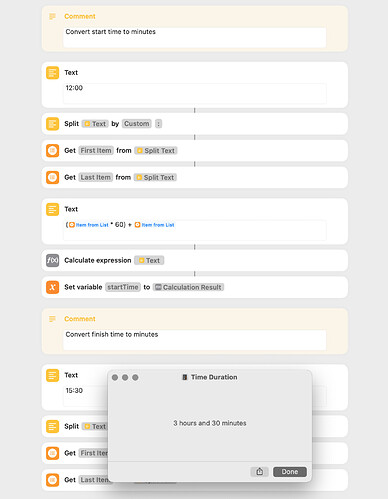Select the startTime variable name token
The image size is (388, 499).
click(x=123, y=287)
